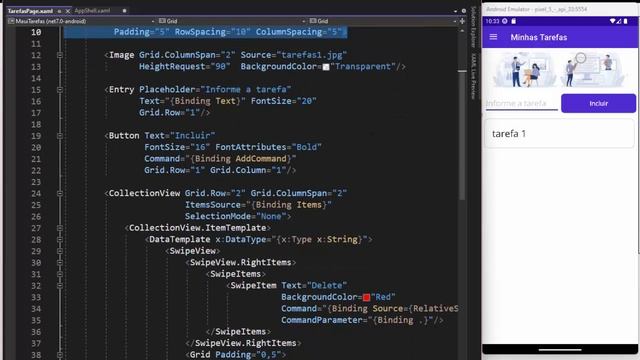Click 'Binding Items' text on line 25
Image resolution: width=640 pixels, height=360 pixels.
coord(289,205)
